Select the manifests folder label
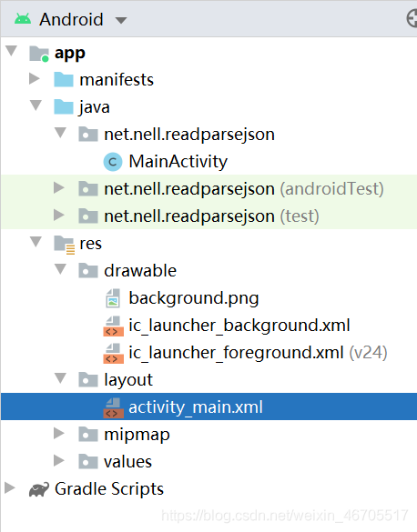 click(117, 80)
